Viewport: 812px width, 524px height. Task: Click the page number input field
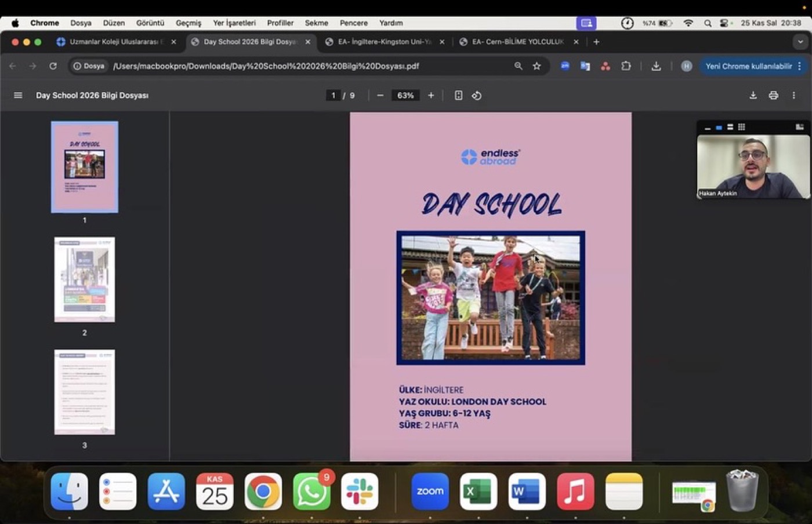333,96
